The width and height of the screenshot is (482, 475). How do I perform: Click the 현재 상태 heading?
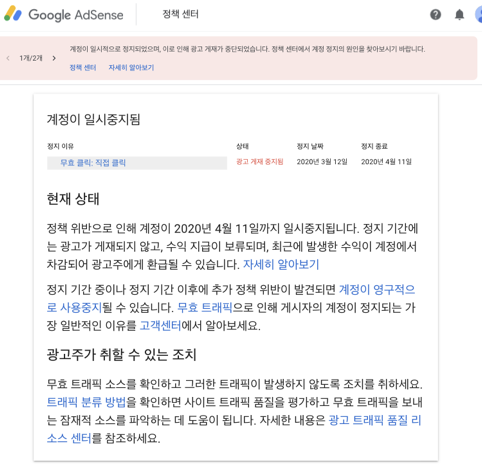pyautogui.click(x=73, y=199)
